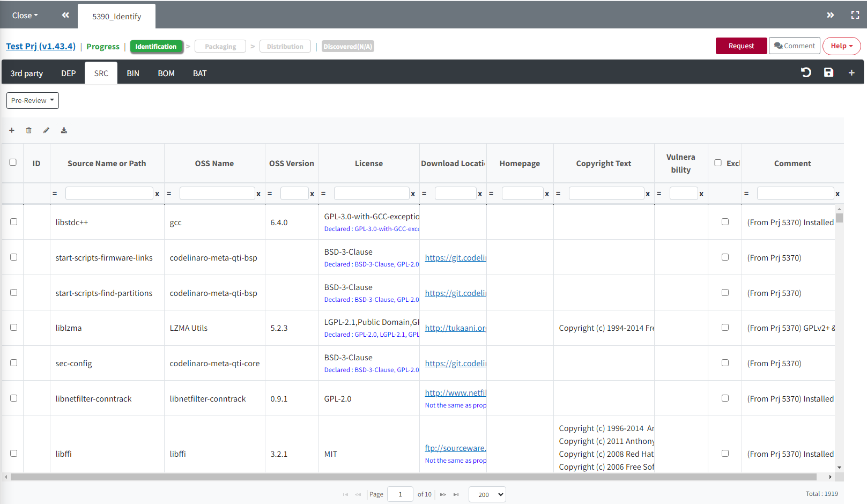867x504 pixels.
Task: Switch to the BAT tab
Action: click(x=200, y=73)
